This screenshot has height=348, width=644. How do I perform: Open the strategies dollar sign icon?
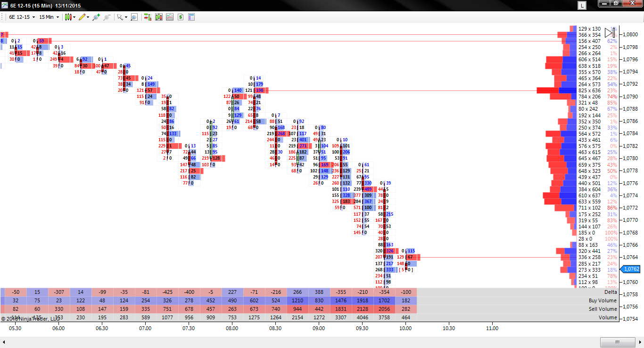click(x=180, y=17)
